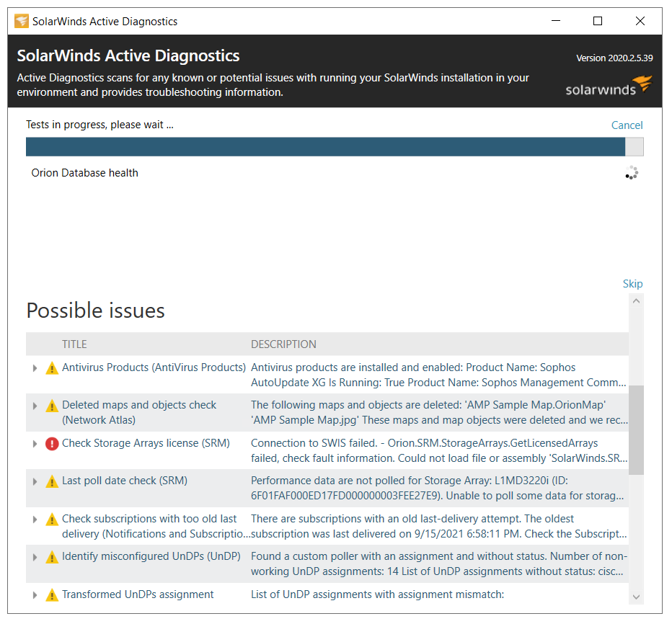The image size is (672, 624).
Task: Click the red error icon for Check Storage Arrays license
Action: pyautogui.click(x=52, y=444)
